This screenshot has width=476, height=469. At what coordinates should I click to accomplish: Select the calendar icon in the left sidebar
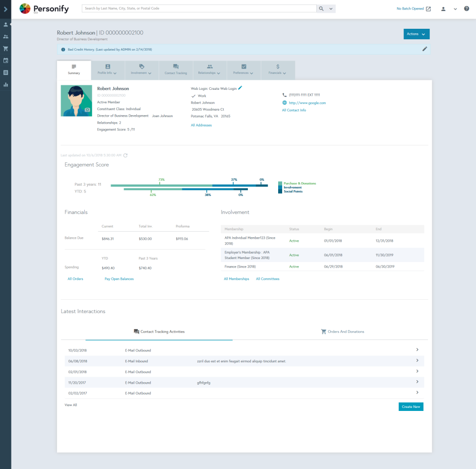(5, 60)
